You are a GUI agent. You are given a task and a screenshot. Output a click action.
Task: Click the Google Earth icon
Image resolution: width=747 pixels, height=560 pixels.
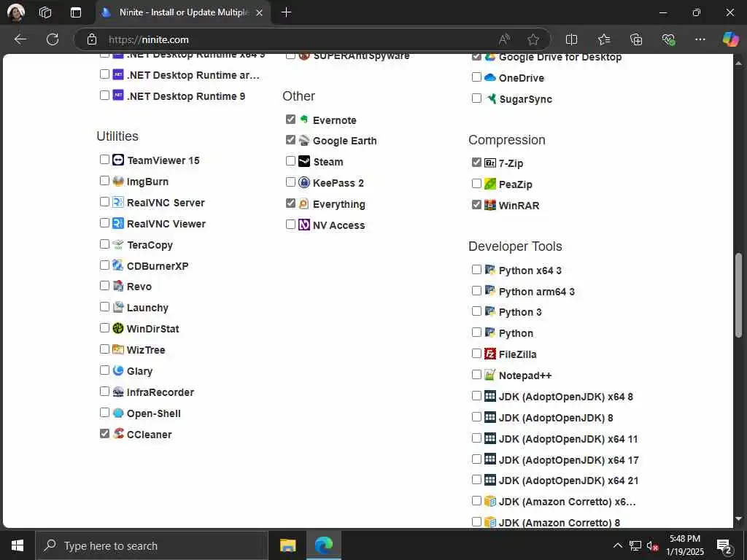(x=304, y=141)
